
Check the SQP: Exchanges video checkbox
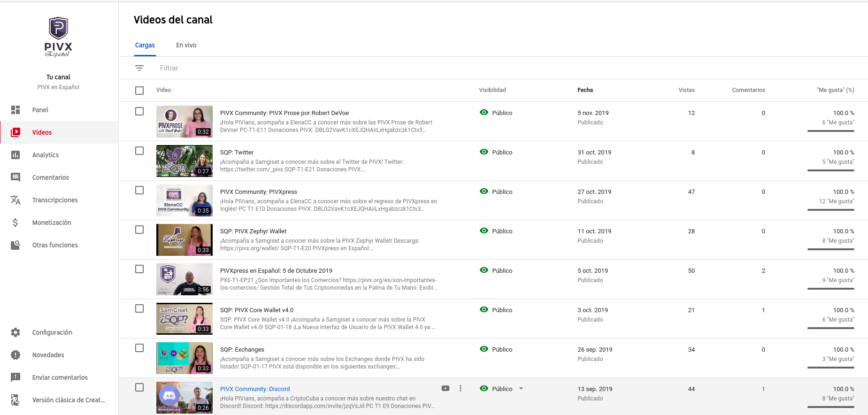tap(139, 348)
